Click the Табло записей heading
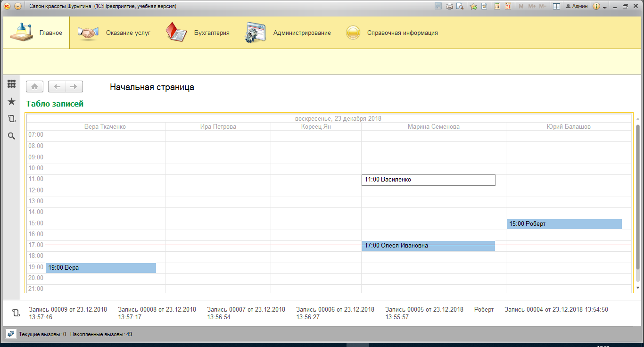The width and height of the screenshot is (644, 347). click(x=55, y=104)
